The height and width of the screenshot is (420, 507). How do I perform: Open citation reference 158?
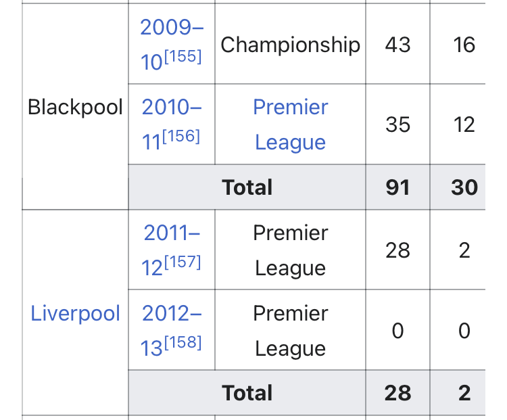pos(183,342)
